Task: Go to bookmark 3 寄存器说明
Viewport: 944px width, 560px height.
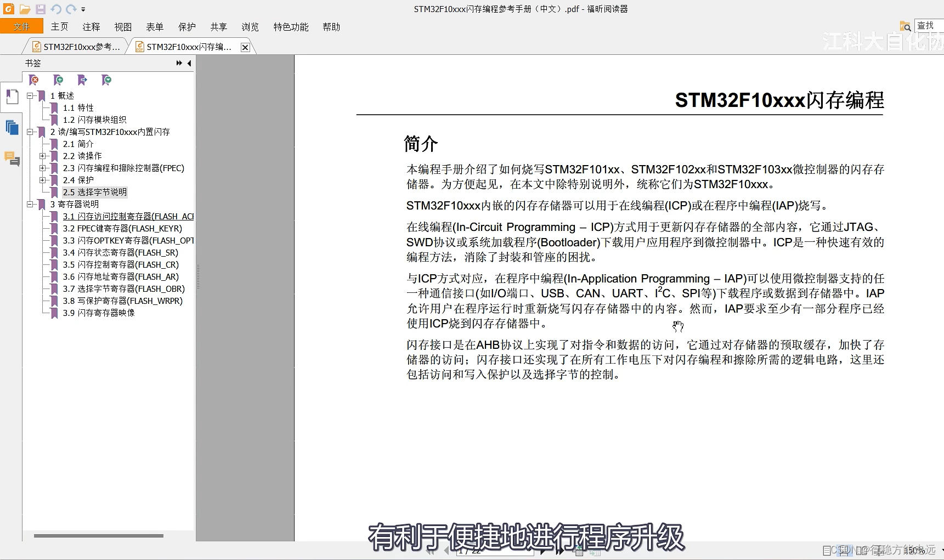Action: click(74, 204)
